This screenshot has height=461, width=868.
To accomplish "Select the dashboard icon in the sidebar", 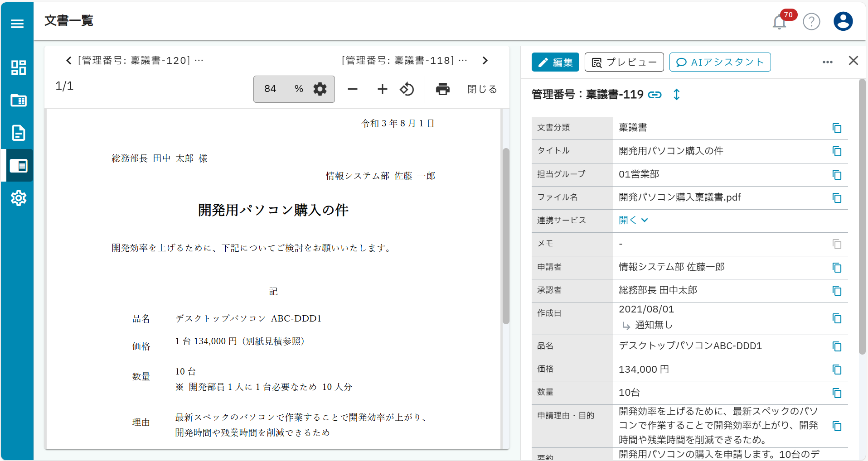I will 18,68.
